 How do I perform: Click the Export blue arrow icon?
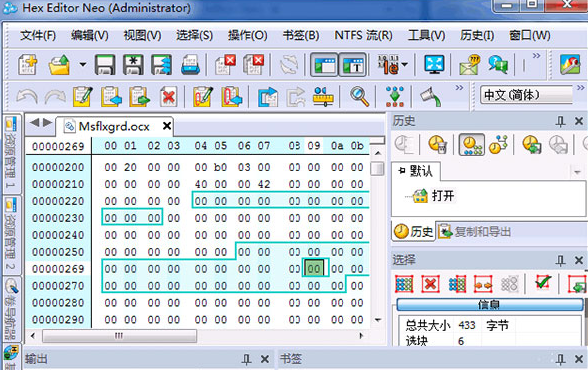pyautogui.click(x=268, y=97)
